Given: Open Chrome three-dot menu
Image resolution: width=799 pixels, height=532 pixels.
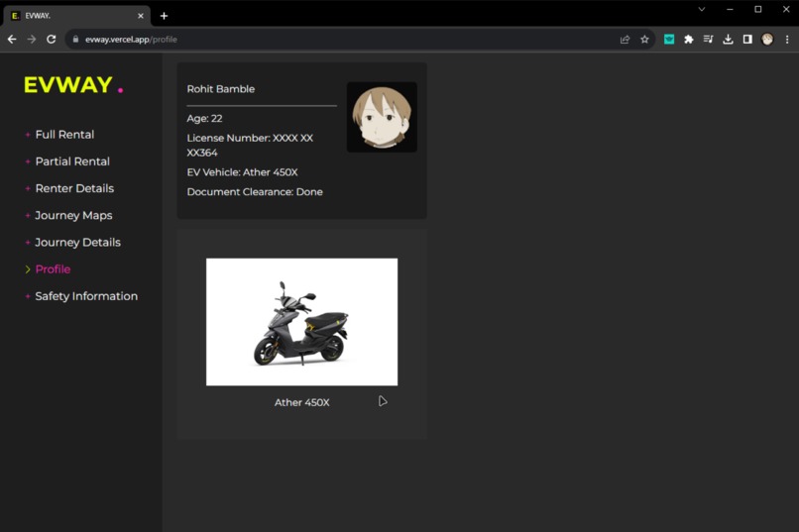Looking at the screenshot, I should 787,40.
